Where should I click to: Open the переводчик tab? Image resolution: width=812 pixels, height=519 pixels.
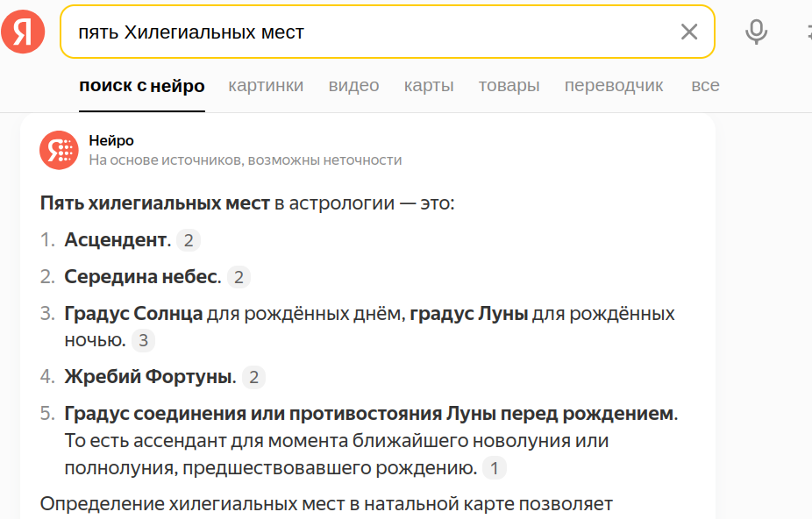click(x=614, y=86)
